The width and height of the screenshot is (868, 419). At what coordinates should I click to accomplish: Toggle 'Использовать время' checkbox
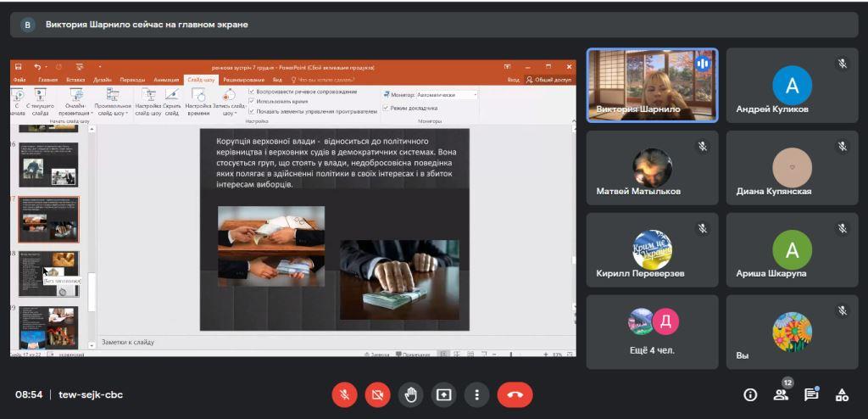252,102
